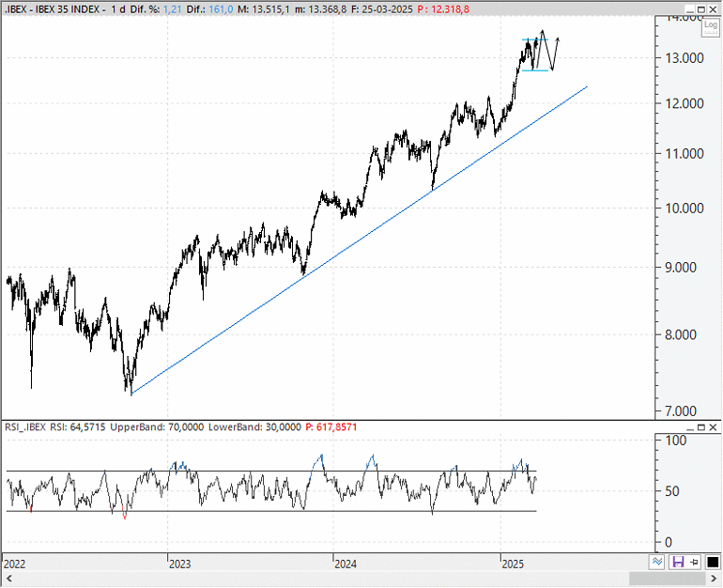Click the 9.000 price axis label
The height and width of the screenshot is (588, 723).
click(x=681, y=268)
